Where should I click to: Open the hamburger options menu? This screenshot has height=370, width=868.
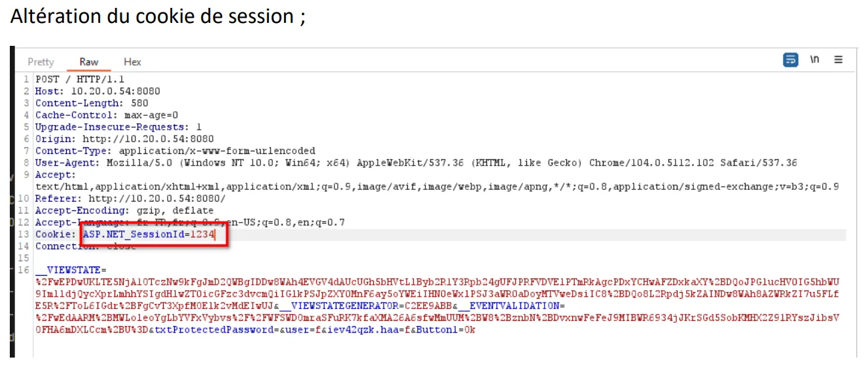click(838, 60)
